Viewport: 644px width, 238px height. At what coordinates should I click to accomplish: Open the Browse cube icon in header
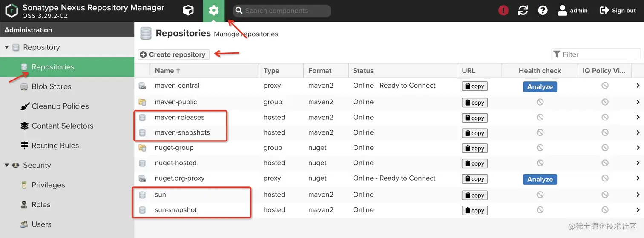pos(188,11)
